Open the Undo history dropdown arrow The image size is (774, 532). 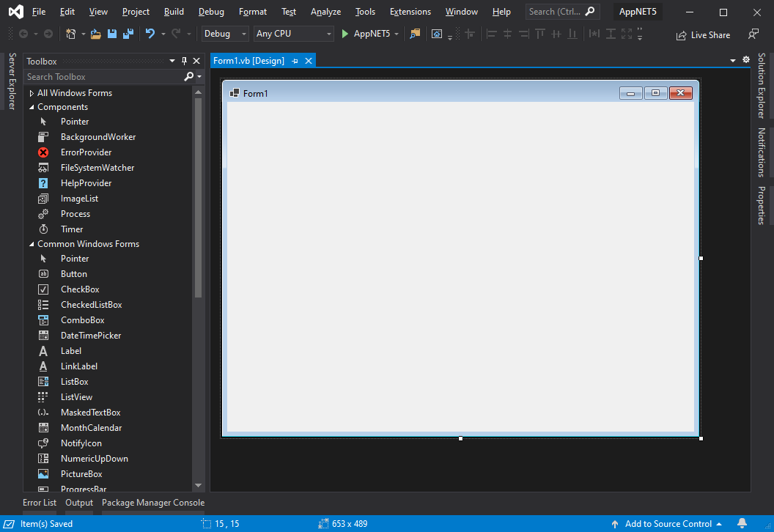click(163, 34)
